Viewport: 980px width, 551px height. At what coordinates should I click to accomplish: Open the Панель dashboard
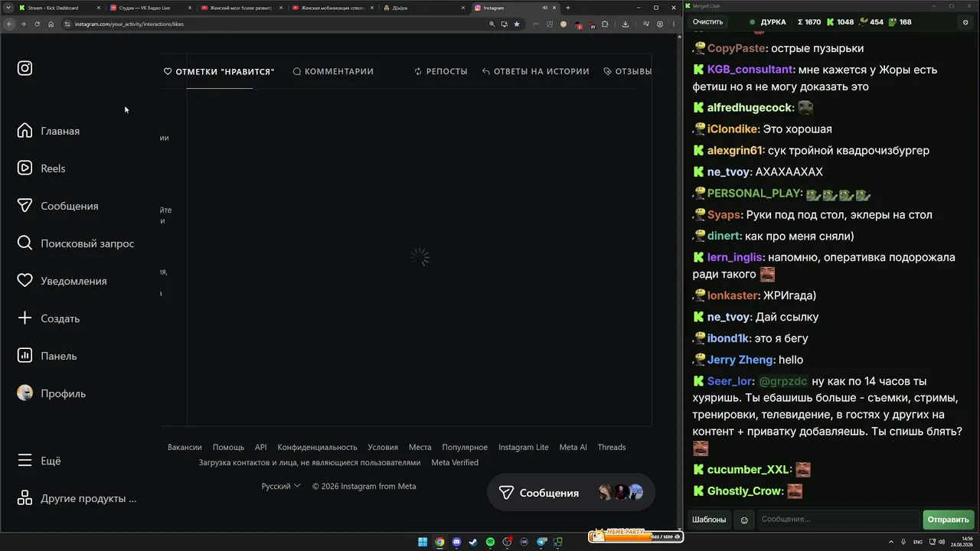[47, 356]
